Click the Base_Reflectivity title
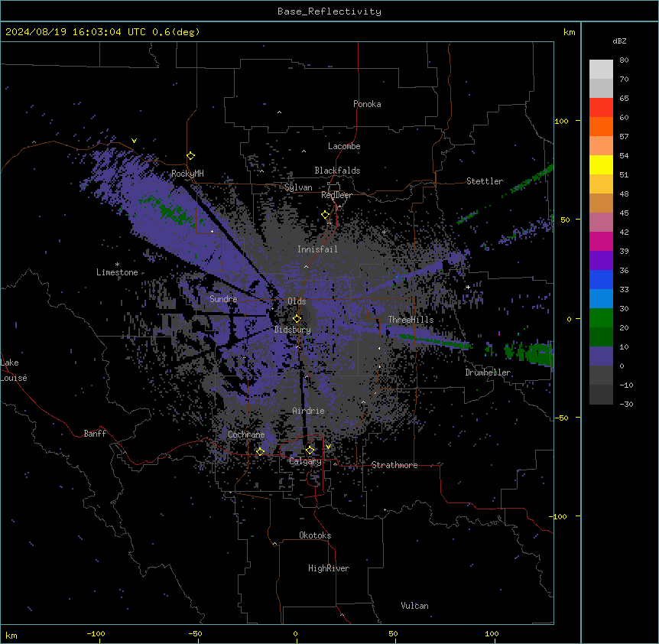 (329, 11)
